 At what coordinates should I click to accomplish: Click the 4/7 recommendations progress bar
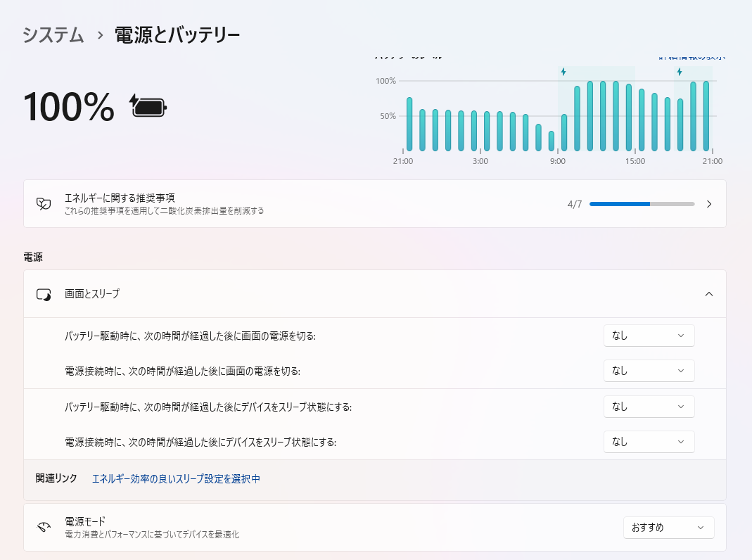pyautogui.click(x=642, y=204)
